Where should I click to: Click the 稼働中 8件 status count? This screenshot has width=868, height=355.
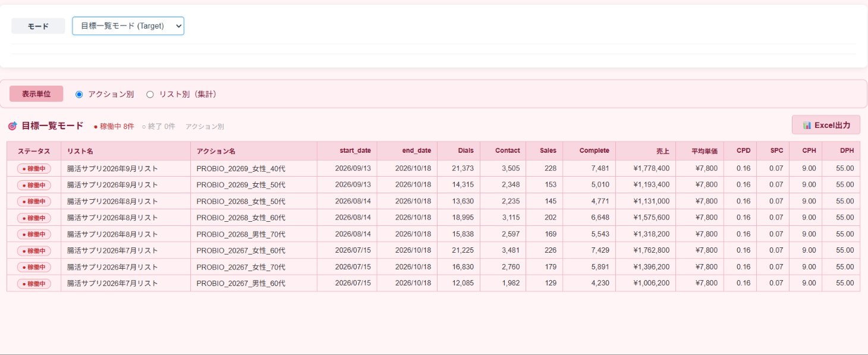pos(114,127)
